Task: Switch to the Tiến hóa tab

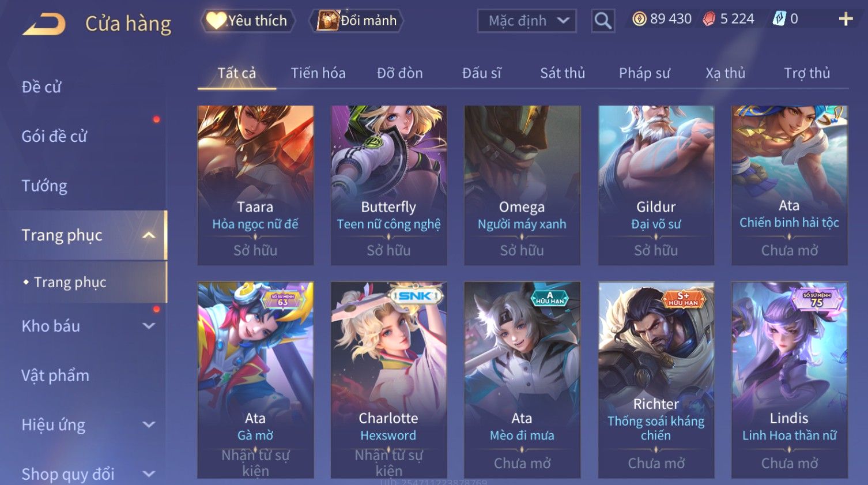Action: (318, 73)
